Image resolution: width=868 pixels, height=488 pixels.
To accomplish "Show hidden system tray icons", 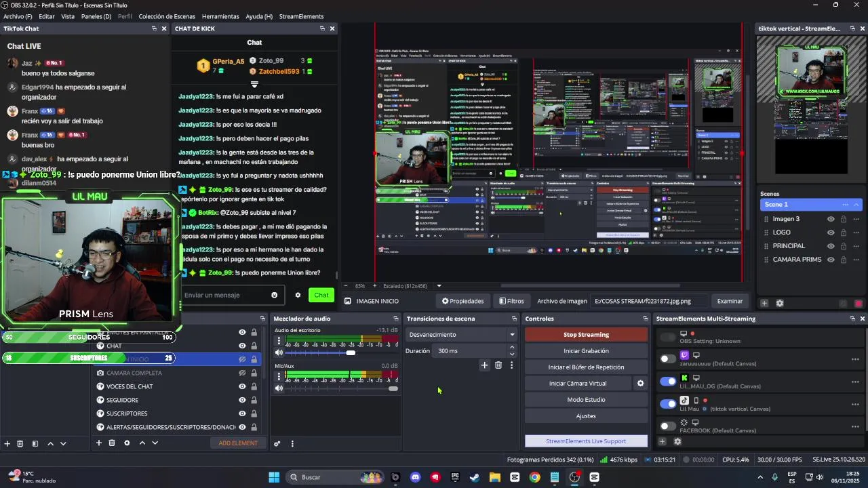I will (x=760, y=477).
